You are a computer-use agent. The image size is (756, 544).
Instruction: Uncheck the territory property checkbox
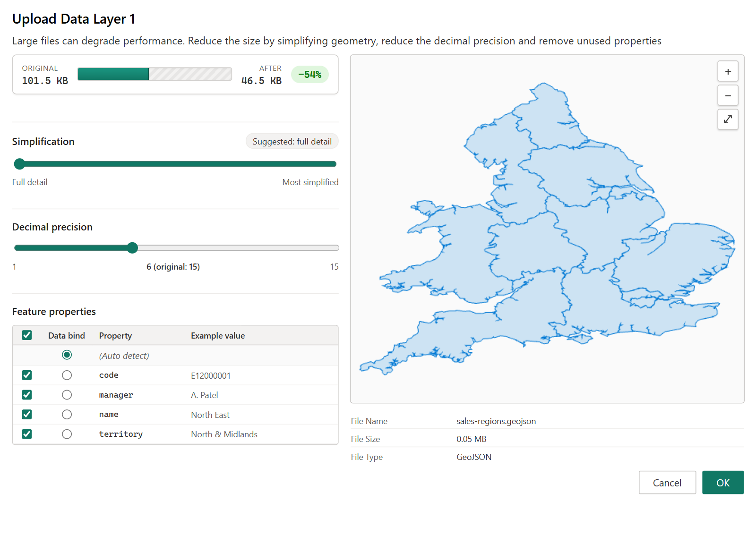click(27, 434)
